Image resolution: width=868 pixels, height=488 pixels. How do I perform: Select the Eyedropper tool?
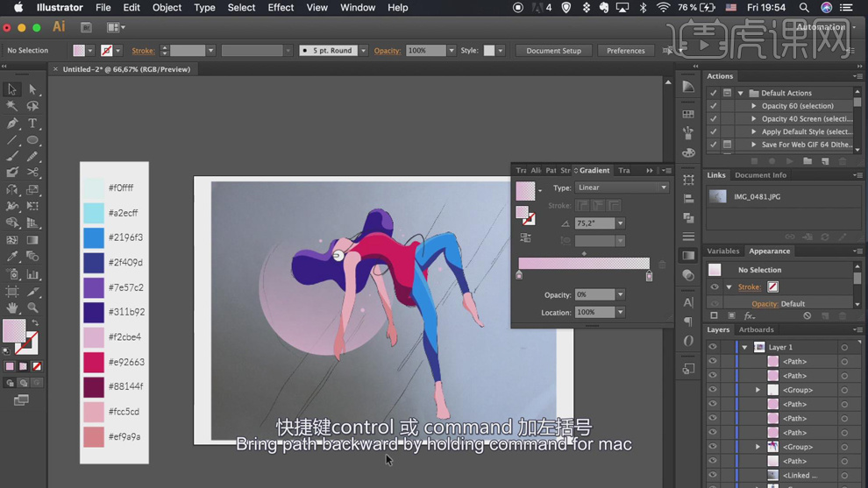pos(12,257)
